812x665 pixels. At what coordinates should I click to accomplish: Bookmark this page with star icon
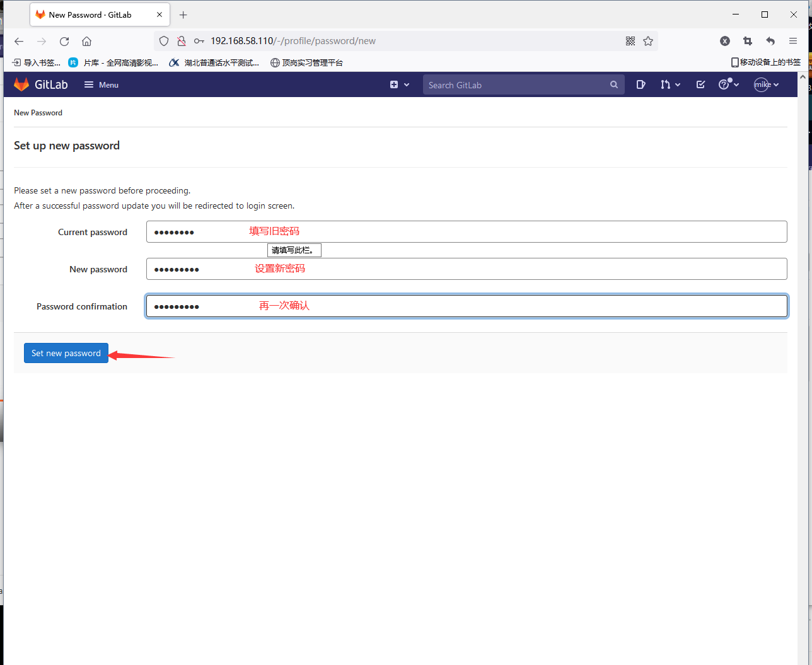[x=648, y=41]
